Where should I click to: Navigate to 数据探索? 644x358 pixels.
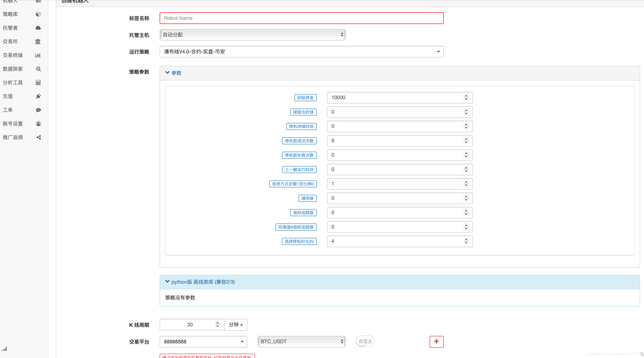pos(13,69)
